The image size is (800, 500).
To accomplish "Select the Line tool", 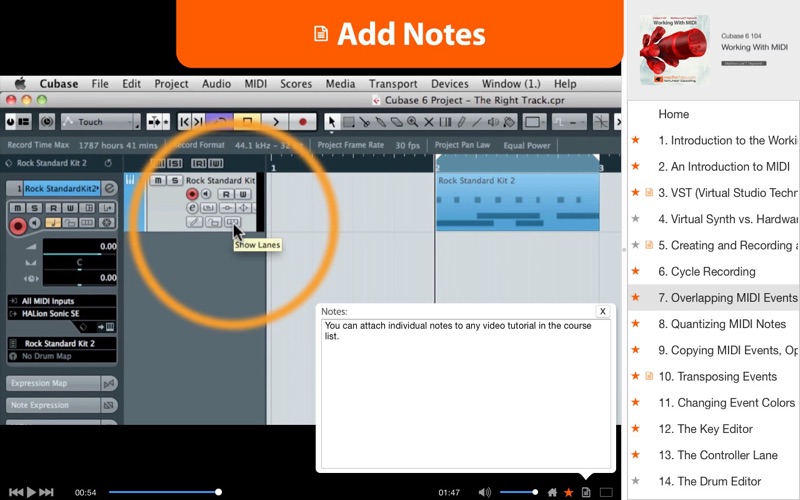I will (477, 122).
